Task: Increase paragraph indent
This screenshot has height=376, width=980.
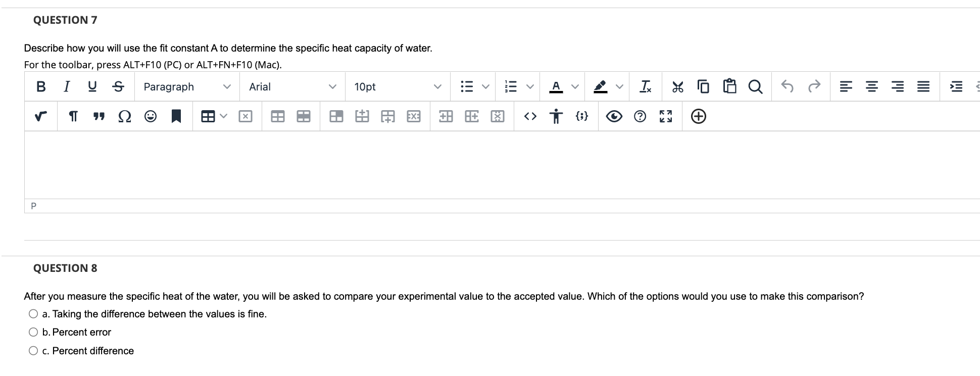Action: point(956,87)
